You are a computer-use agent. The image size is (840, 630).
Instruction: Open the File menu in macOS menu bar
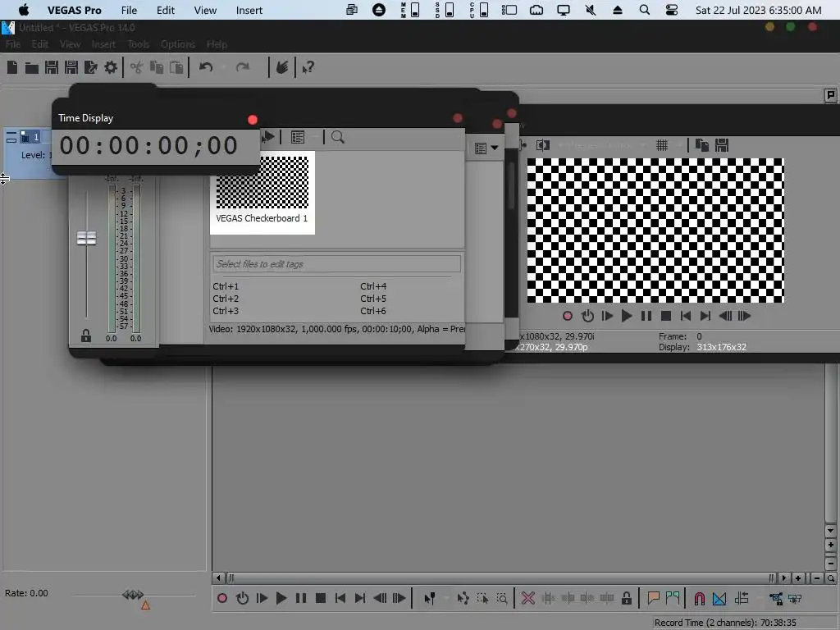[129, 10]
